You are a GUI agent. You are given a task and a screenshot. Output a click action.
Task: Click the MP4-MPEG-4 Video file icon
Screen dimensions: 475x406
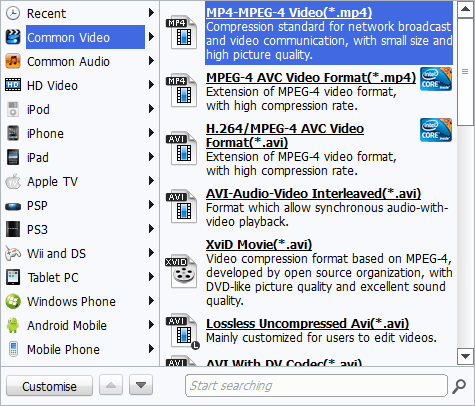tap(181, 32)
